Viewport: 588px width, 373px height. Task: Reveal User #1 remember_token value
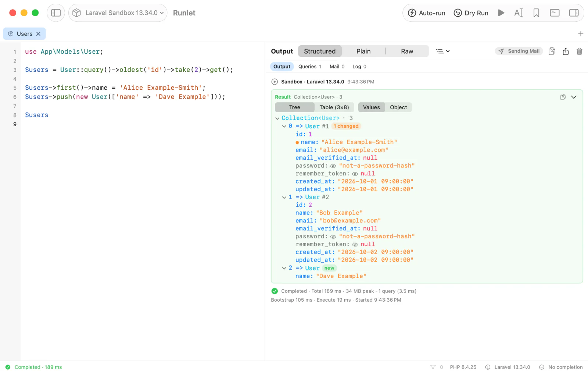point(355,174)
